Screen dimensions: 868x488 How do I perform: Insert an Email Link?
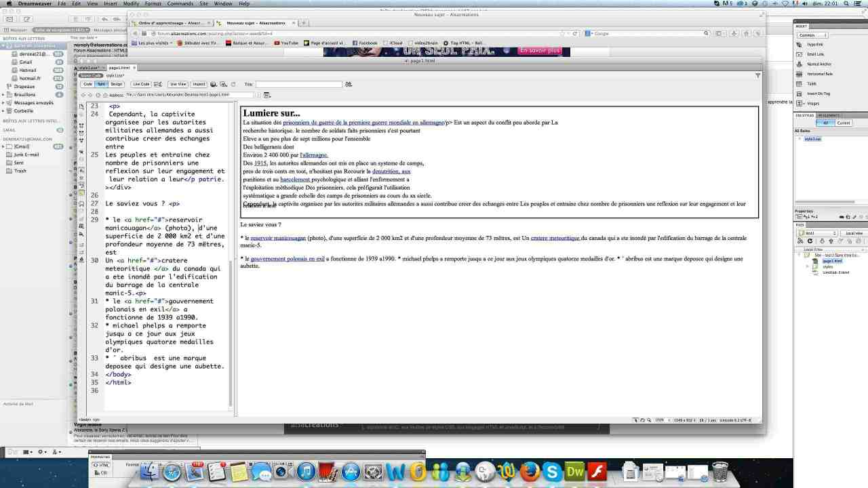tap(815, 54)
